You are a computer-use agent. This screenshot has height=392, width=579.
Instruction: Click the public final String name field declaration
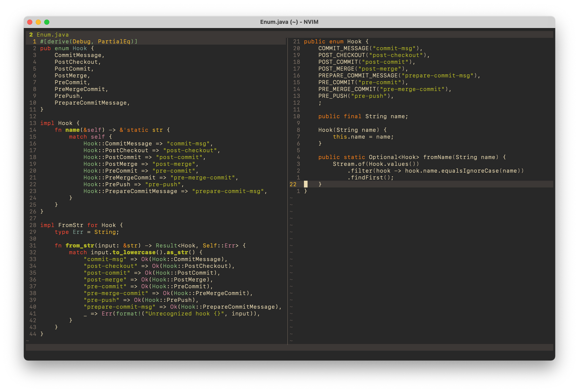363,116
